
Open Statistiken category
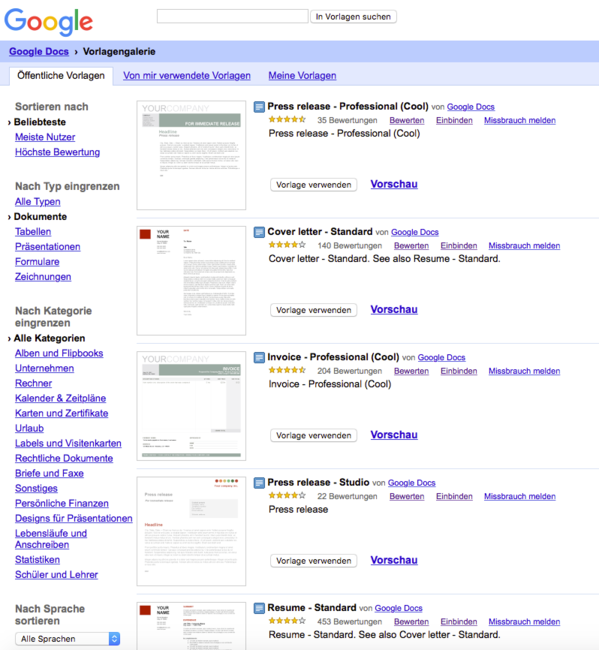coord(37,560)
